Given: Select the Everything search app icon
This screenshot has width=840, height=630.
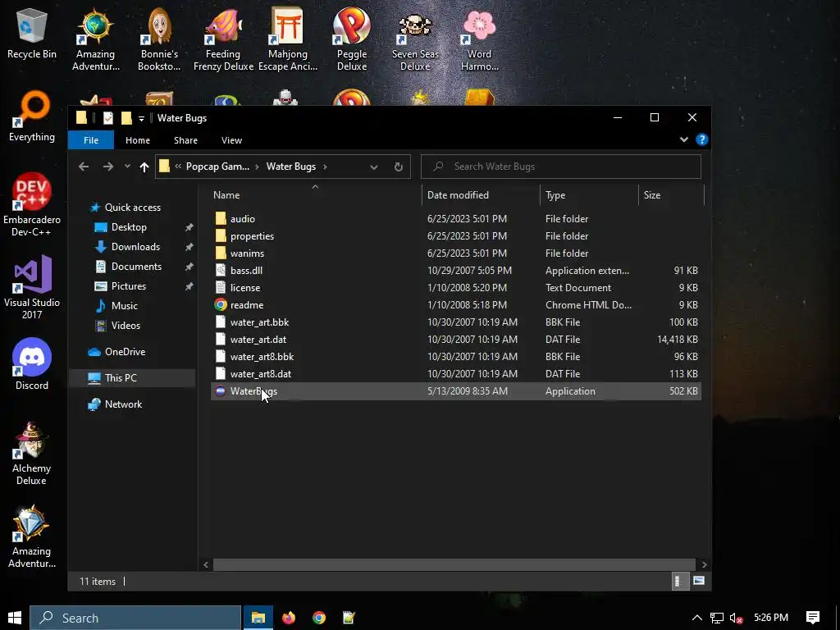Looking at the screenshot, I should pos(32,116).
